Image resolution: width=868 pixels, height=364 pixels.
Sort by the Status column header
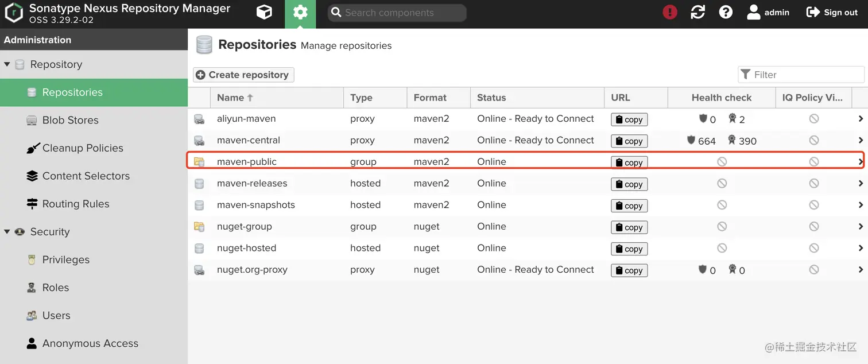click(537, 98)
